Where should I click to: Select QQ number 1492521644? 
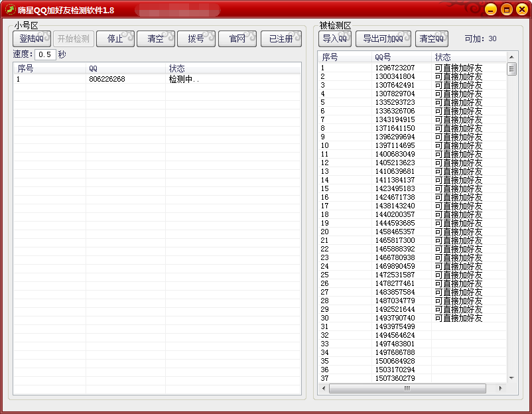[x=395, y=309]
